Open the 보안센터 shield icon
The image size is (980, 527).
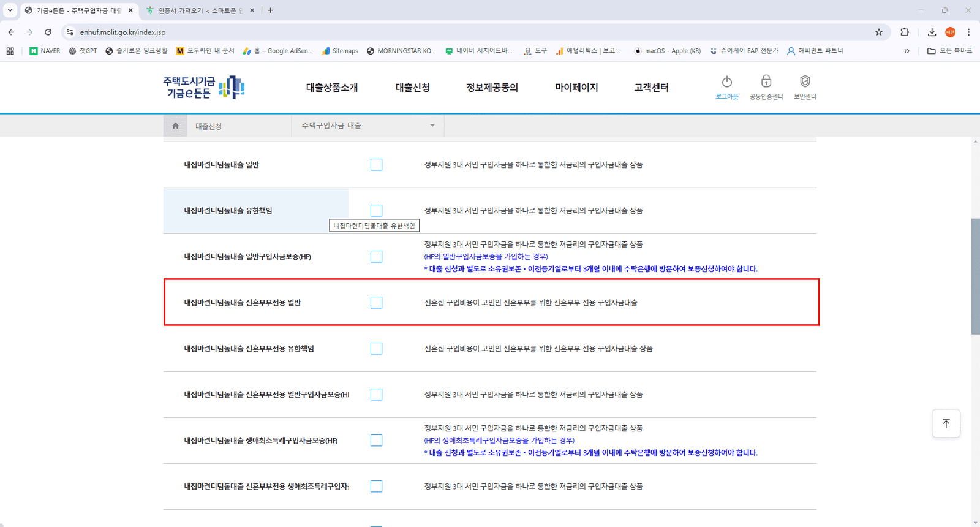click(x=805, y=82)
